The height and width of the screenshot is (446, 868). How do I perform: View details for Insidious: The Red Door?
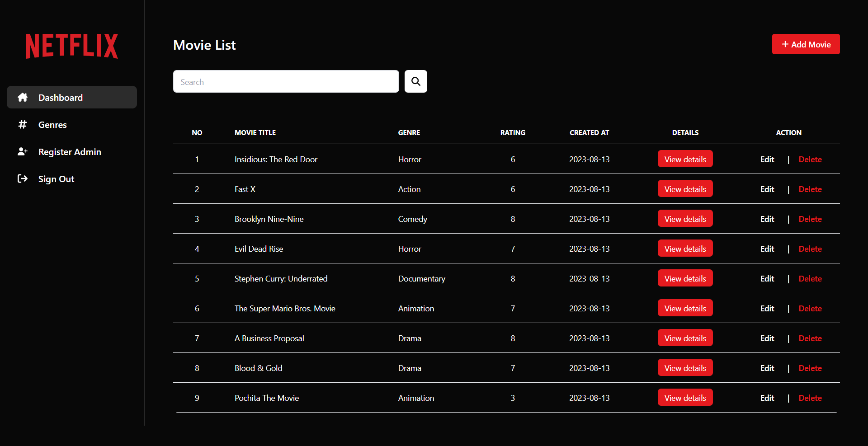pos(685,159)
